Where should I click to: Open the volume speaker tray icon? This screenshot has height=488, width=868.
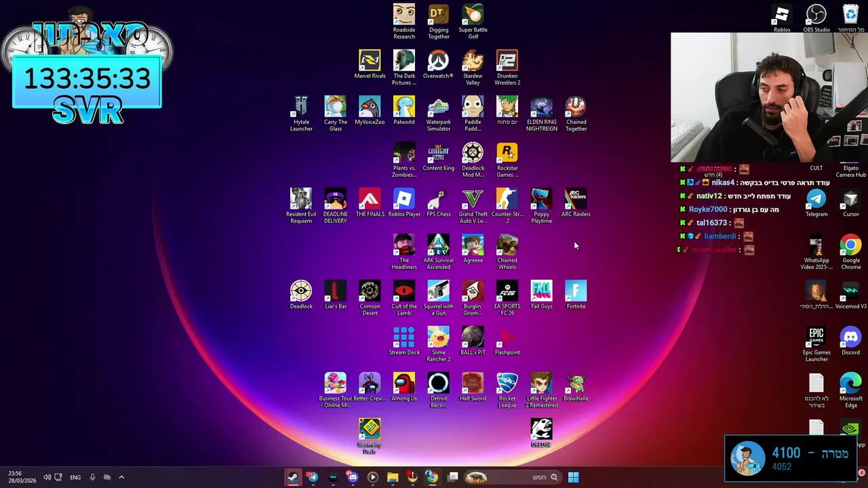point(47,477)
